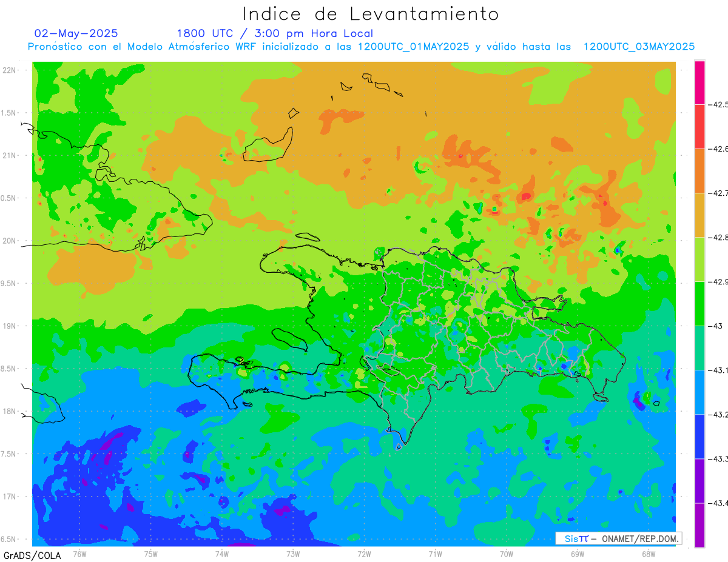Click the '-42.7' colorbar value
Image resolution: width=728 pixels, height=562 pixels.
(718, 193)
